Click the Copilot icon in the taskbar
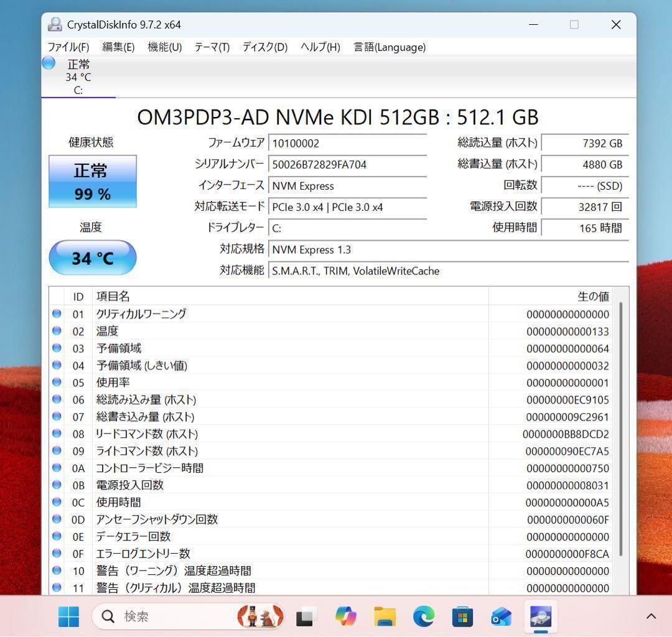Image resolution: width=672 pixels, height=637 pixels. (346, 616)
